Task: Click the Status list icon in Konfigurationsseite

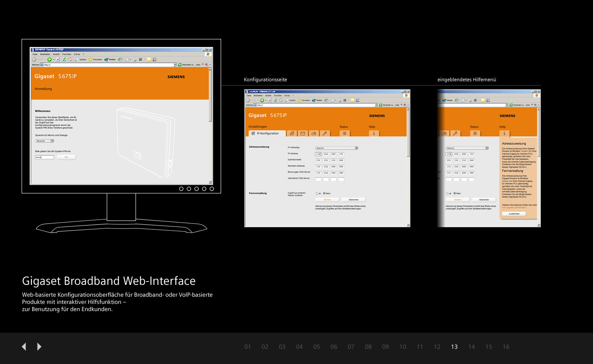Action: (344, 133)
